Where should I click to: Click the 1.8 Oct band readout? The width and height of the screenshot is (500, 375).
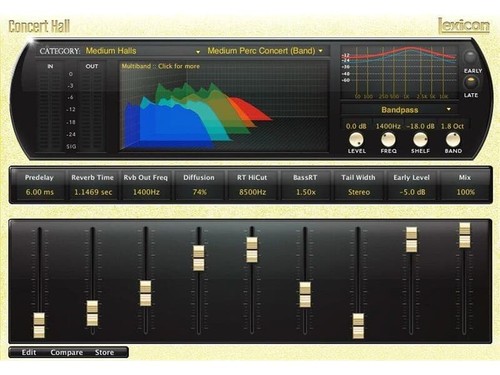[x=452, y=126]
